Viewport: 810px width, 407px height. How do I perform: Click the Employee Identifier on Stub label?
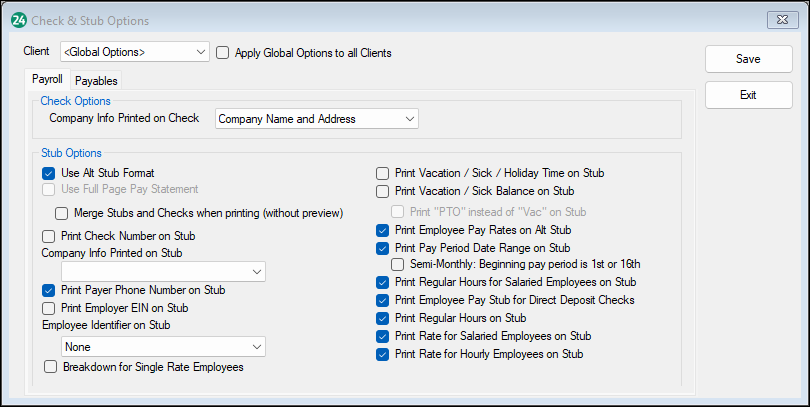[106, 325]
